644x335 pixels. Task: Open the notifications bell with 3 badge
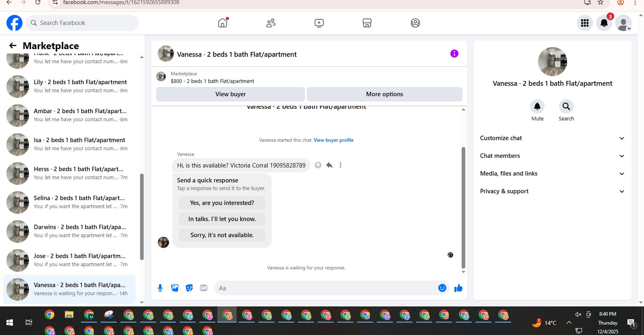604,23
